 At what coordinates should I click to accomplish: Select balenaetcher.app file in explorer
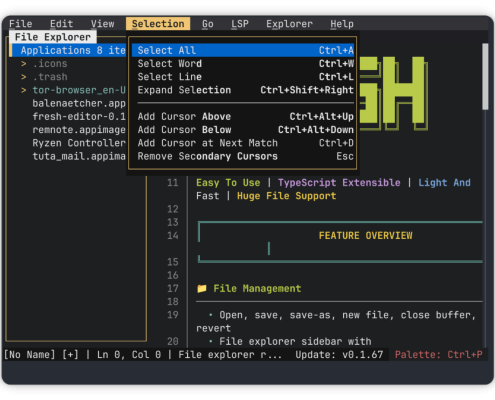79,103
